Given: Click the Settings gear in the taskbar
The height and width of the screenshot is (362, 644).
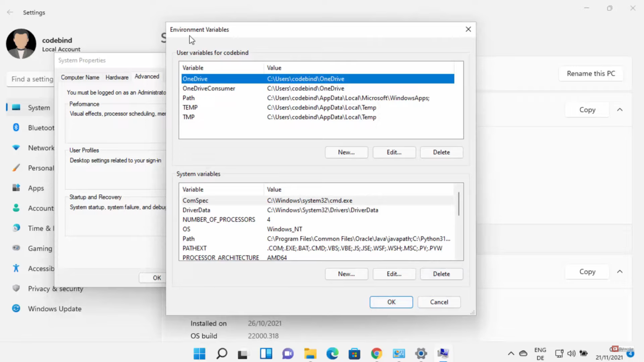Looking at the screenshot, I should [421, 353].
